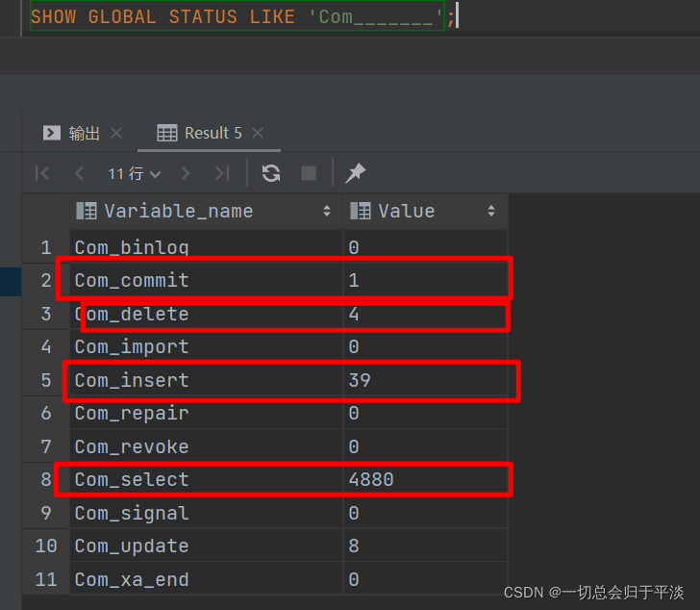700x610 pixels.
Task: Select row number 10 header
Action: click(x=46, y=546)
